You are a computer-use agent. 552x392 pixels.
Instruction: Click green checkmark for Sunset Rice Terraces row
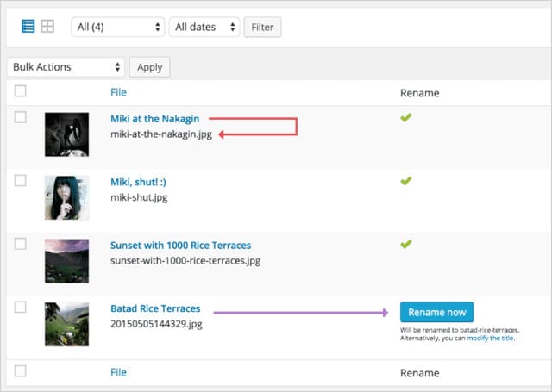pyautogui.click(x=406, y=245)
